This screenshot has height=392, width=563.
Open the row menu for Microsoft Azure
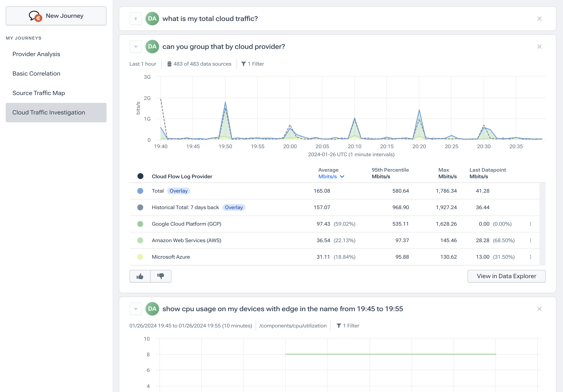[x=531, y=257]
